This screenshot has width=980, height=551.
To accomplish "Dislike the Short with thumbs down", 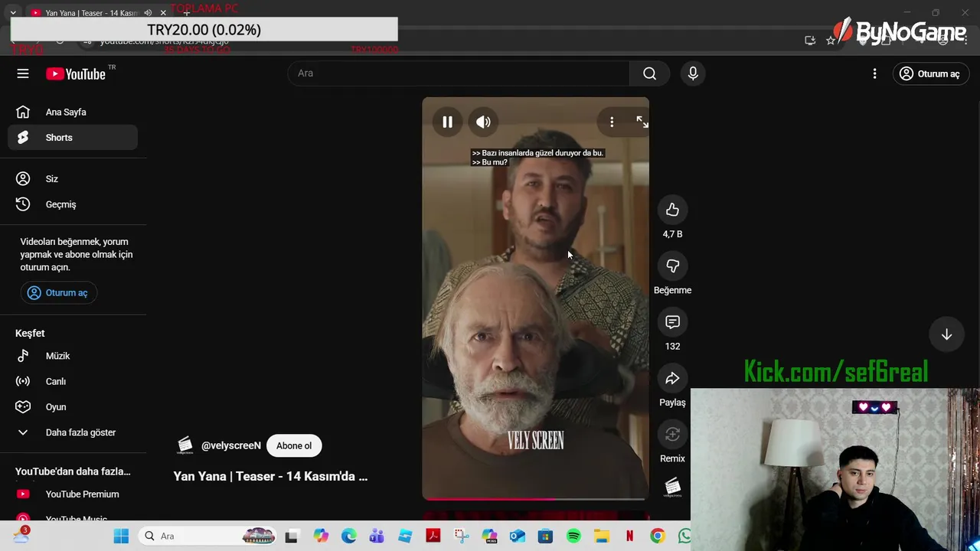I will 672,266.
